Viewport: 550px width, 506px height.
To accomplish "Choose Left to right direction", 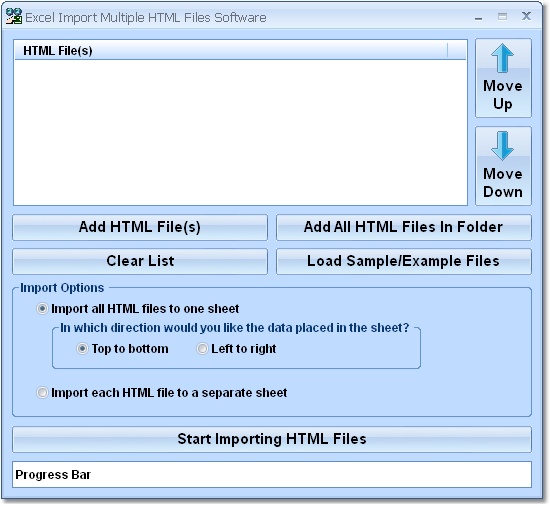I will coord(202,349).
